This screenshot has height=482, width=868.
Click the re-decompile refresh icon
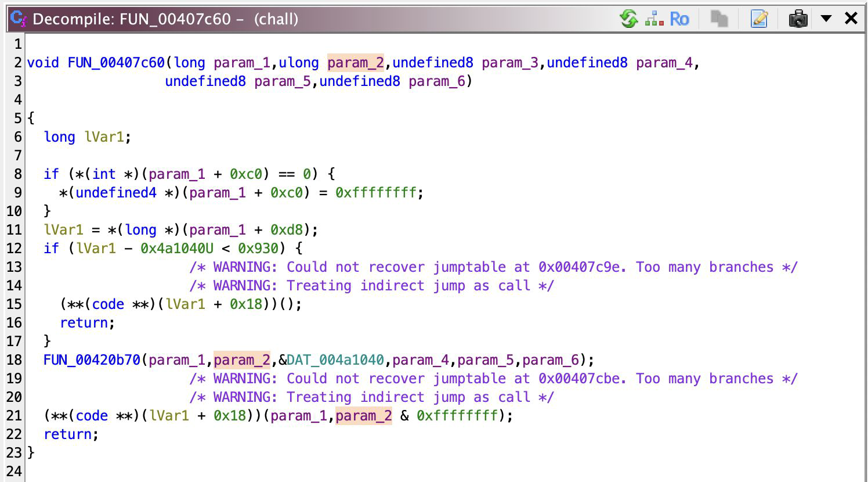click(x=628, y=19)
